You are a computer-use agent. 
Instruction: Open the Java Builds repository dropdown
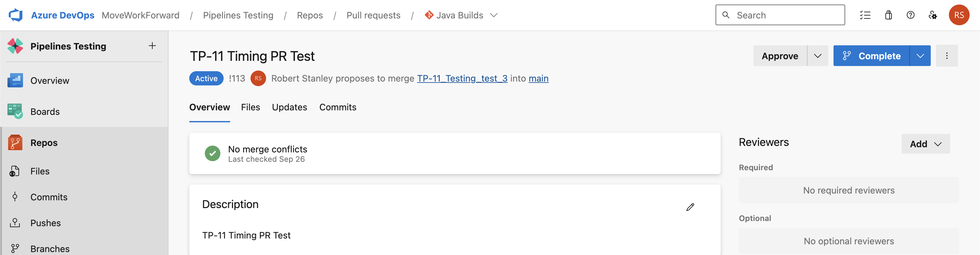click(x=494, y=15)
